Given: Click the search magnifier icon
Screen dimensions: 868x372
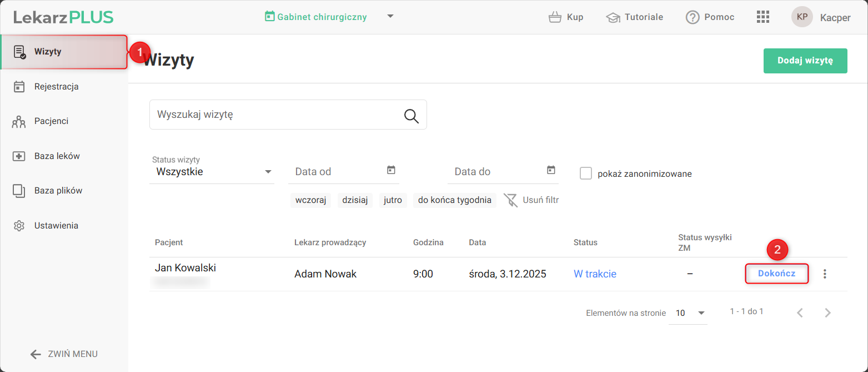Looking at the screenshot, I should pyautogui.click(x=411, y=115).
